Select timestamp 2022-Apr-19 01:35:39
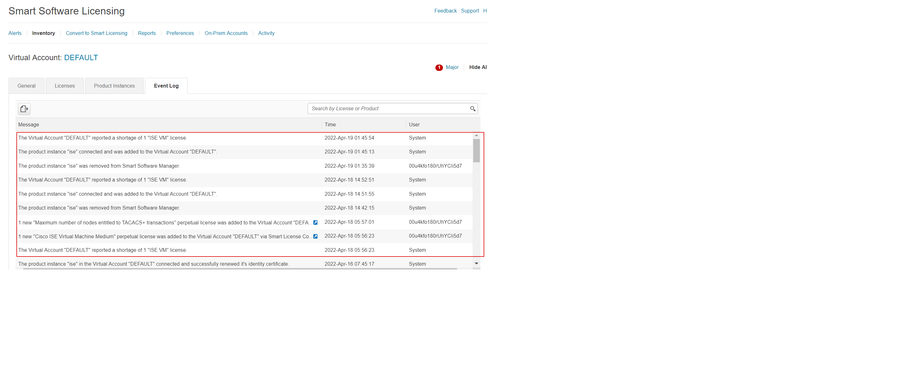 point(349,166)
